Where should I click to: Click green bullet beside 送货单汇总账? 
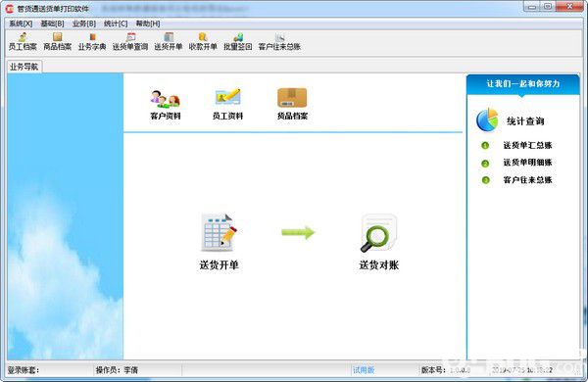(x=485, y=145)
